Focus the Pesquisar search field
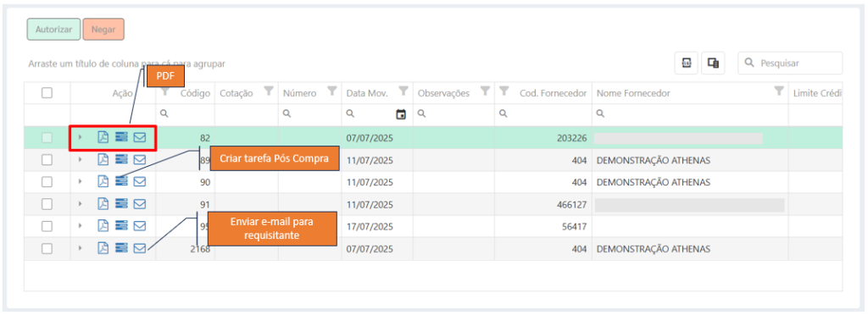The image size is (868, 315). [x=790, y=63]
